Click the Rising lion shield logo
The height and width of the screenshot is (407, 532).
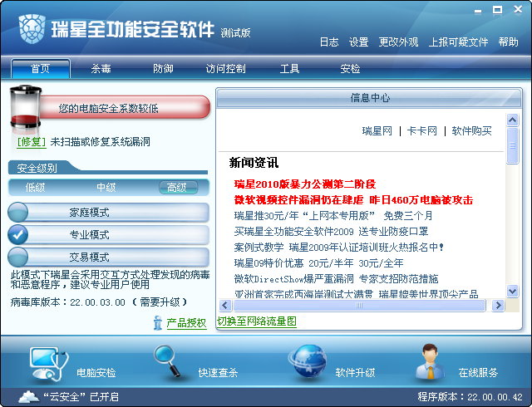coord(32,29)
